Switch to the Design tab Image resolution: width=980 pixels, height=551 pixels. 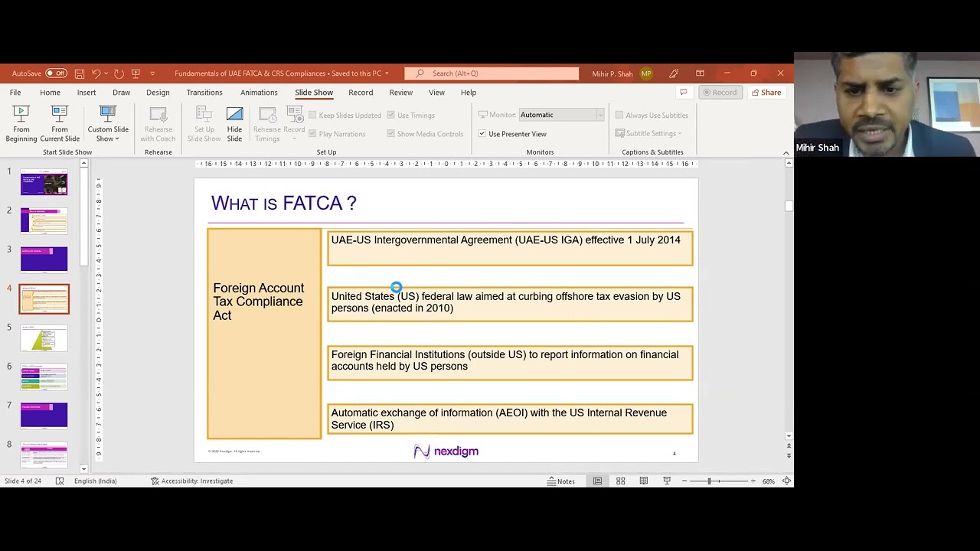tap(158, 93)
